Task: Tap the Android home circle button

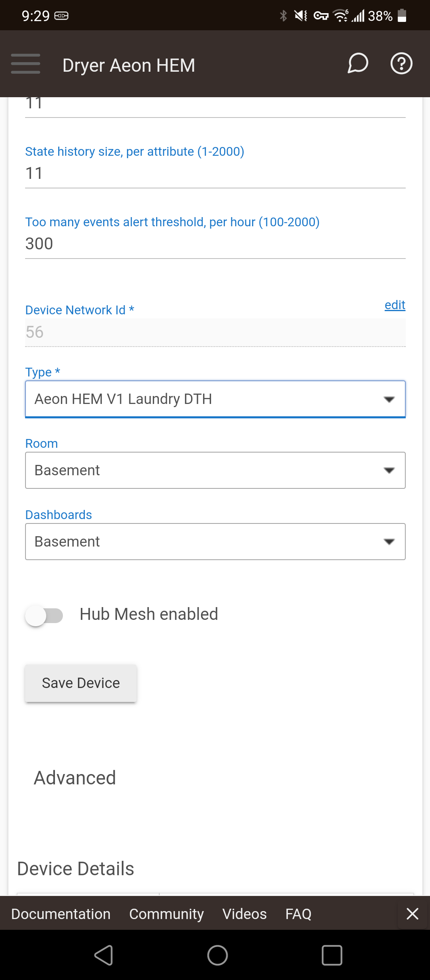Action: [217, 955]
